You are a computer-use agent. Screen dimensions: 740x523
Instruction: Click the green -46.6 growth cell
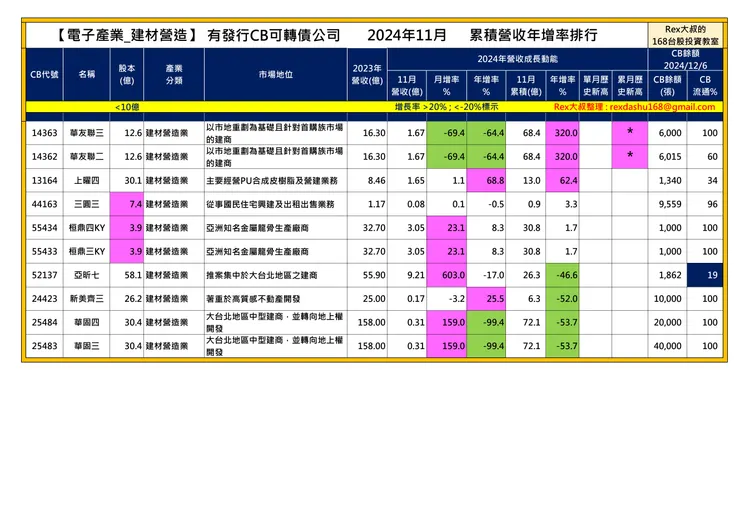tap(562, 275)
